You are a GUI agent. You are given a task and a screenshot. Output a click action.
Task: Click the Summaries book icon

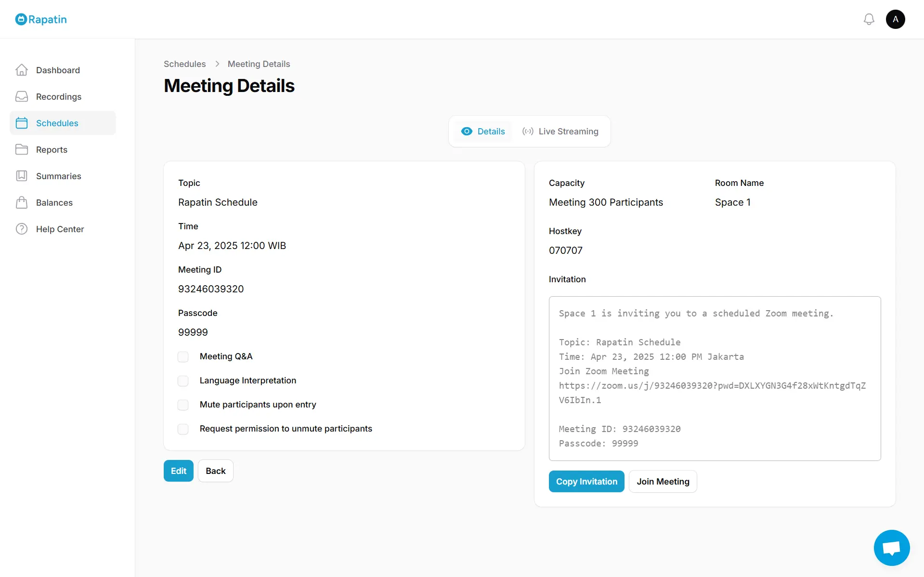point(22,176)
